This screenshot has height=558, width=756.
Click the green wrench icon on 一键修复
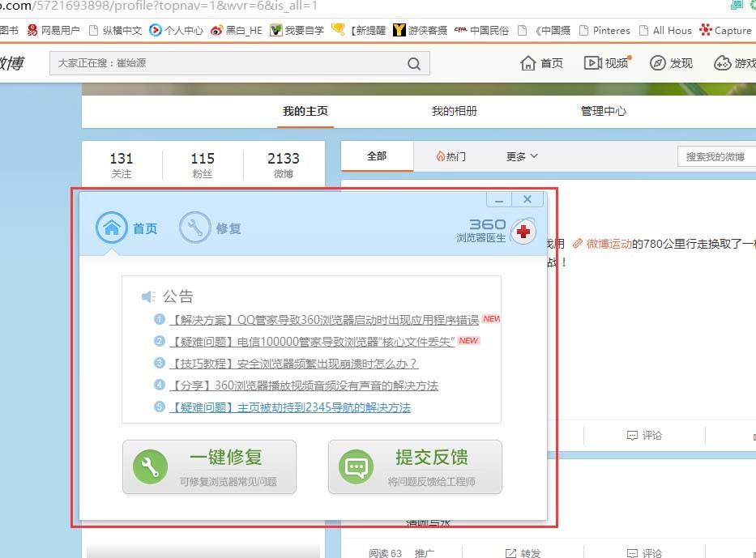point(150,467)
